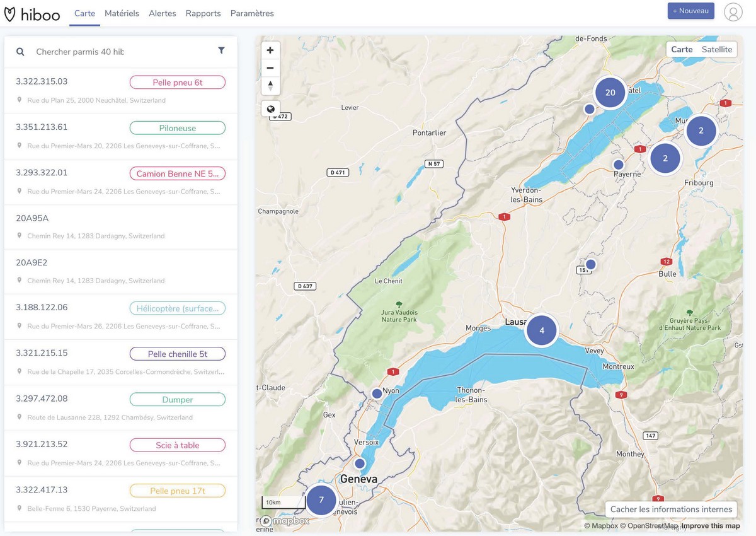The width and height of the screenshot is (756, 536).
Task: Select the Carte map style
Action: pos(682,49)
